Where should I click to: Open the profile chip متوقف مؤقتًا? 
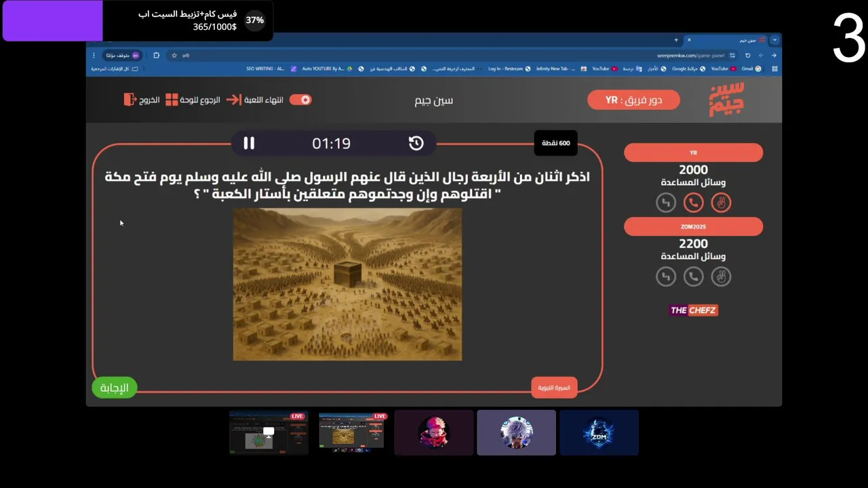pyautogui.click(x=123, y=56)
